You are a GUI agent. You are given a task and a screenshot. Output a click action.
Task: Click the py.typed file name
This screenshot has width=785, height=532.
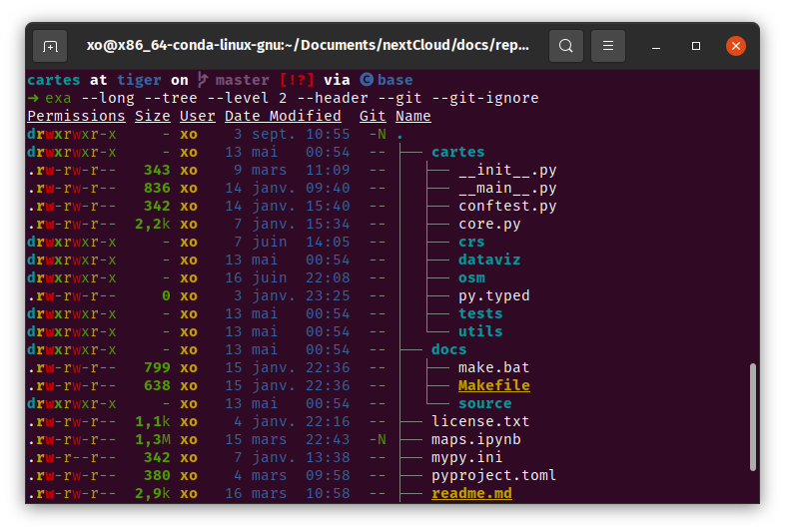coord(494,295)
